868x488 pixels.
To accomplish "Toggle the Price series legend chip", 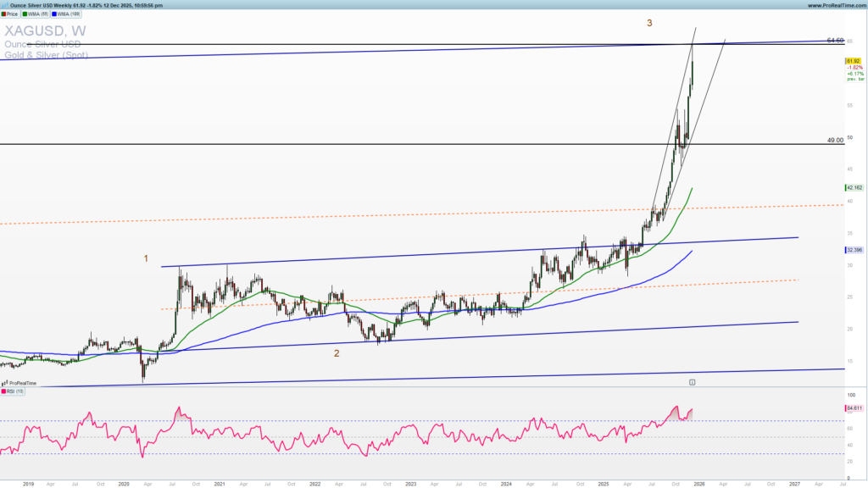I will click(x=9, y=14).
